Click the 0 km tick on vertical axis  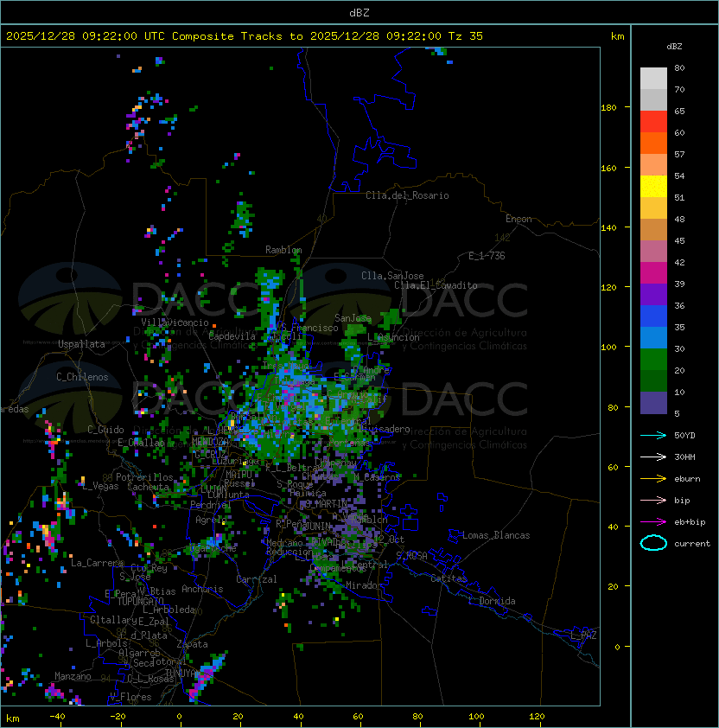pyautogui.click(x=617, y=648)
